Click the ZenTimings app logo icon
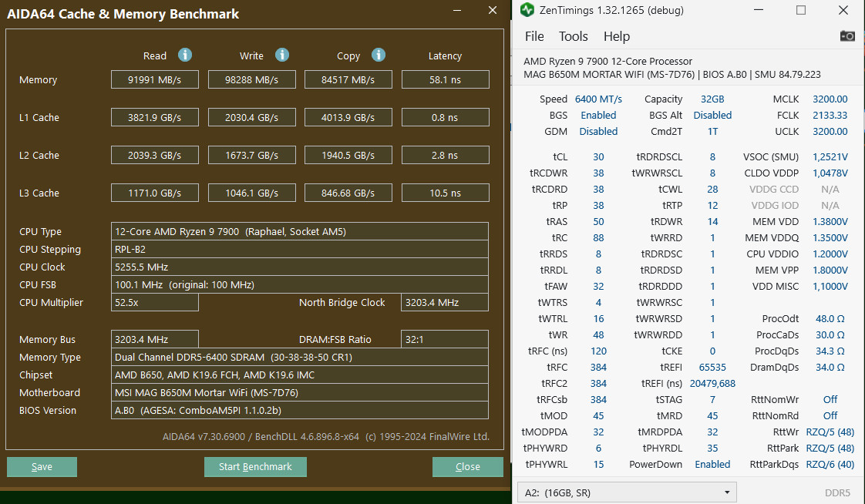This screenshot has width=865, height=504. 527,10
